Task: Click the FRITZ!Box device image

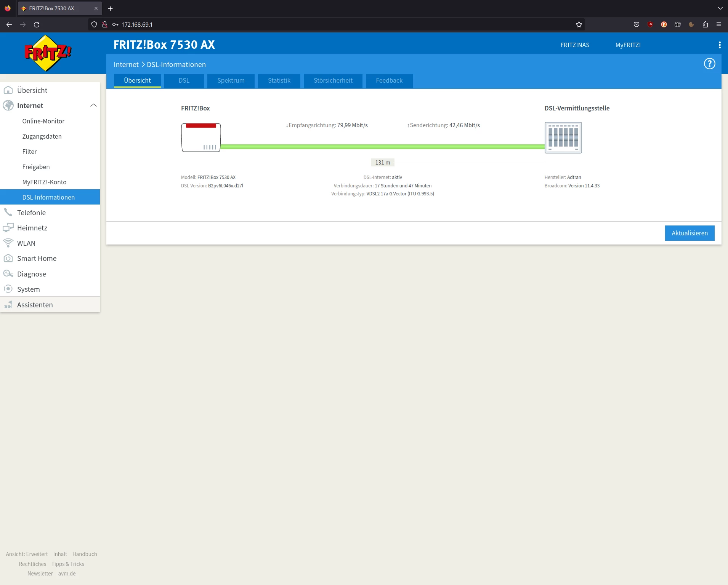Action: coord(201,137)
